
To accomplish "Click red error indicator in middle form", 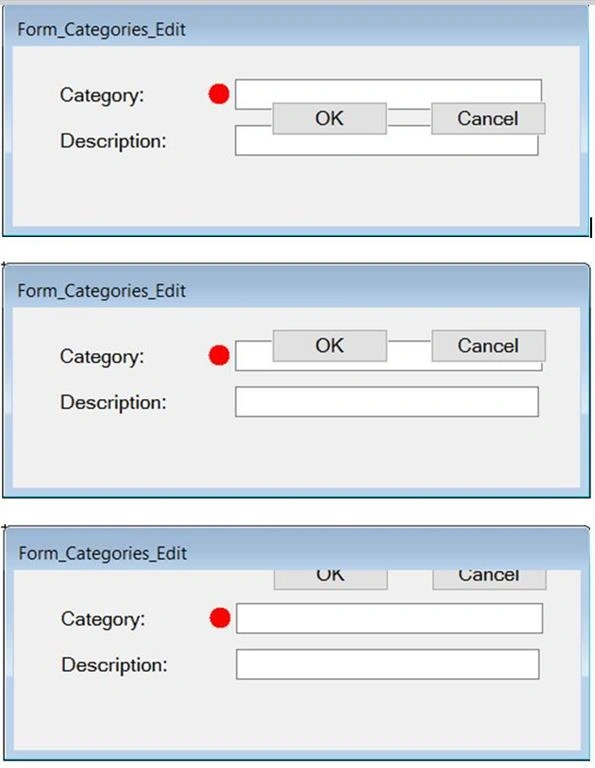I will [x=219, y=356].
